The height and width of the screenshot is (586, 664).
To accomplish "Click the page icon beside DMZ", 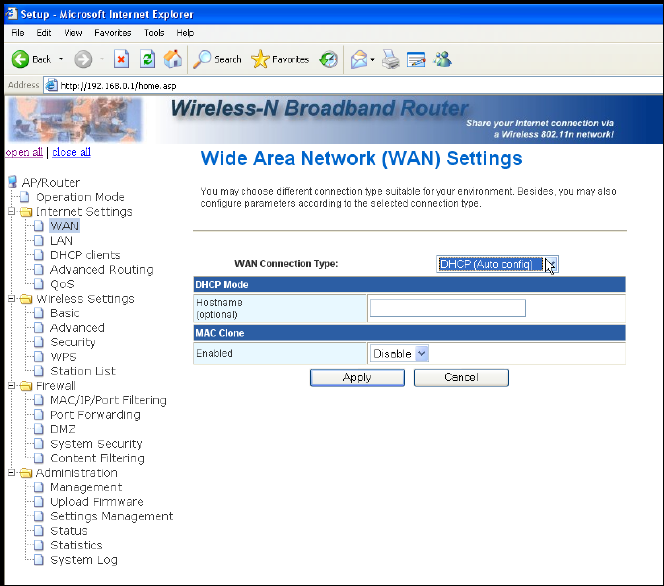I will 39,429.
